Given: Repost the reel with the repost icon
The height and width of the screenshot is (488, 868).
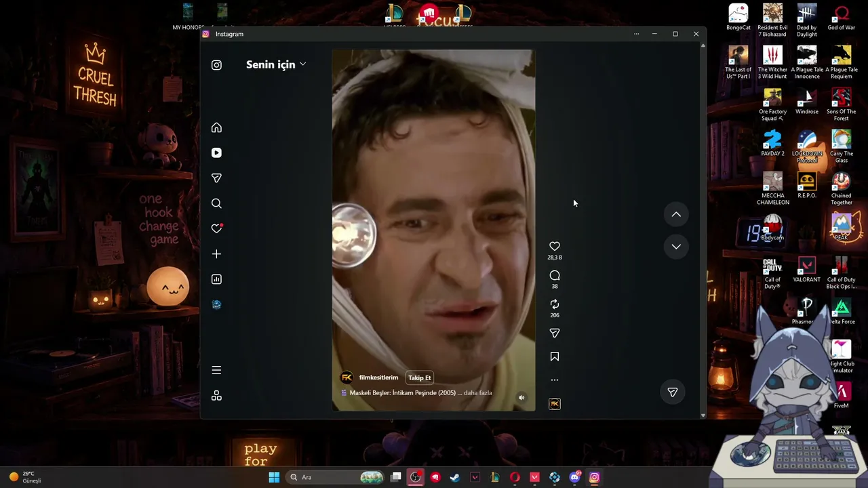Looking at the screenshot, I should point(555,304).
